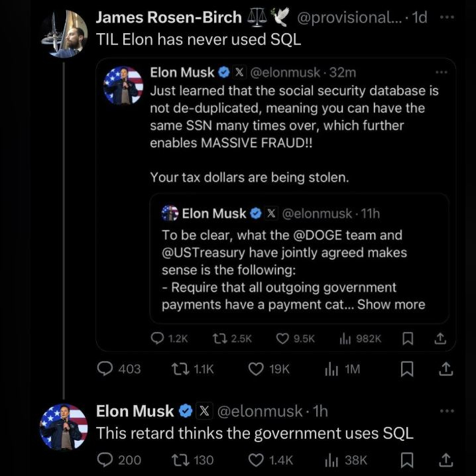
Task: Like James Rosen-Birch's post with 19K likes
Action: pos(256,369)
